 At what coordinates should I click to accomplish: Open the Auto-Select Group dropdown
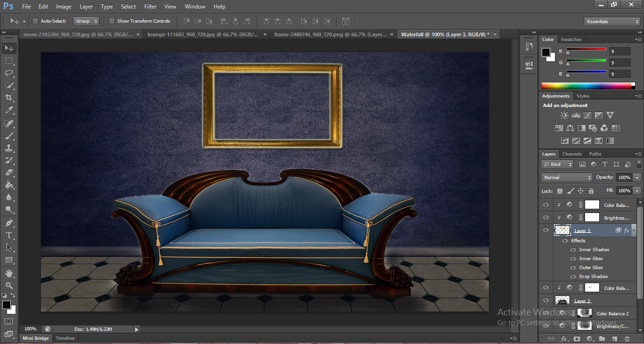[86, 21]
